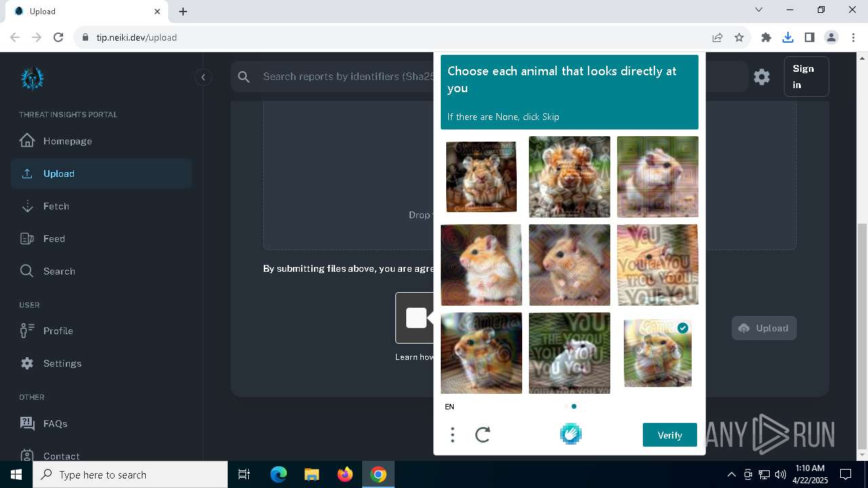Open the notification center icon

tap(846, 474)
